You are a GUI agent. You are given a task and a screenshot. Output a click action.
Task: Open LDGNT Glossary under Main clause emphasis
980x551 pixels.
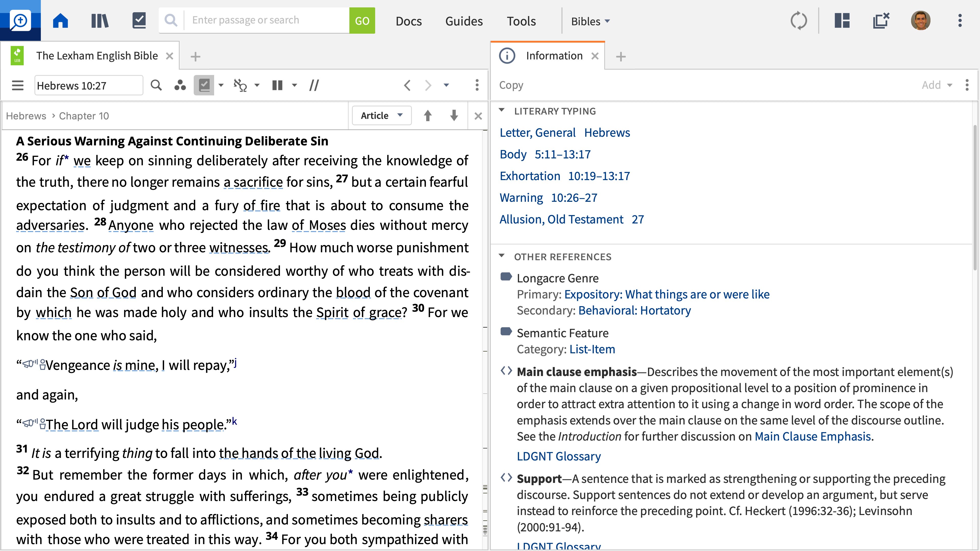point(558,456)
